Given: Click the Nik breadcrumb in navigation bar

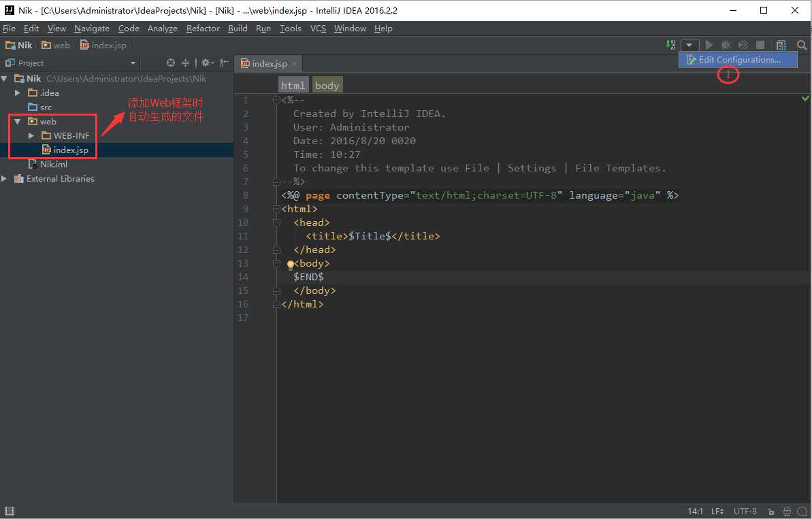Looking at the screenshot, I should pyautogui.click(x=19, y=45).
